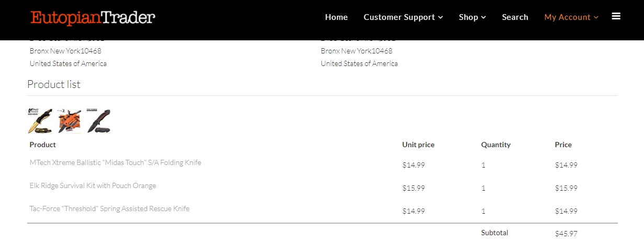Click the Unit price column header
This screenshot has width=644, height=242.
point(418,145)
